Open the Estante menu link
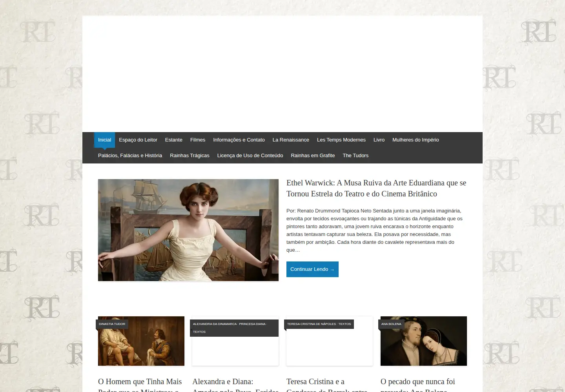Screen dimensions: 565x392 coord(174,140)
